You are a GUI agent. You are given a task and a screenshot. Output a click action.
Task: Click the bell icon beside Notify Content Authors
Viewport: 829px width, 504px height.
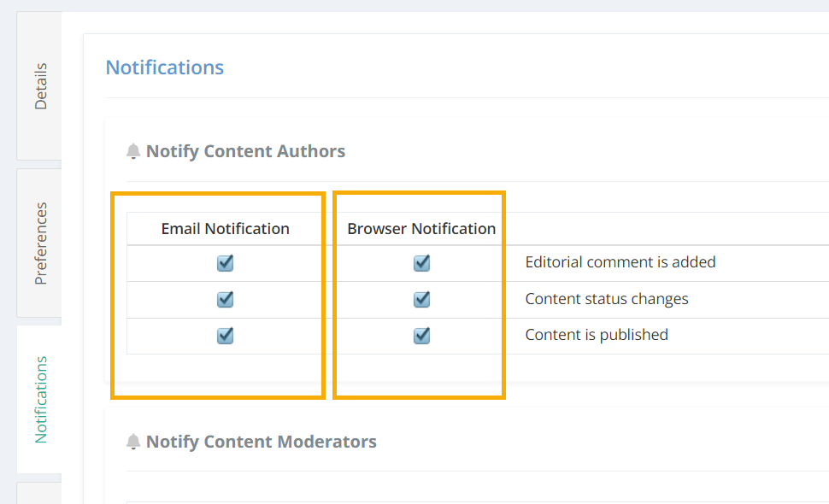tap(133, 151)
